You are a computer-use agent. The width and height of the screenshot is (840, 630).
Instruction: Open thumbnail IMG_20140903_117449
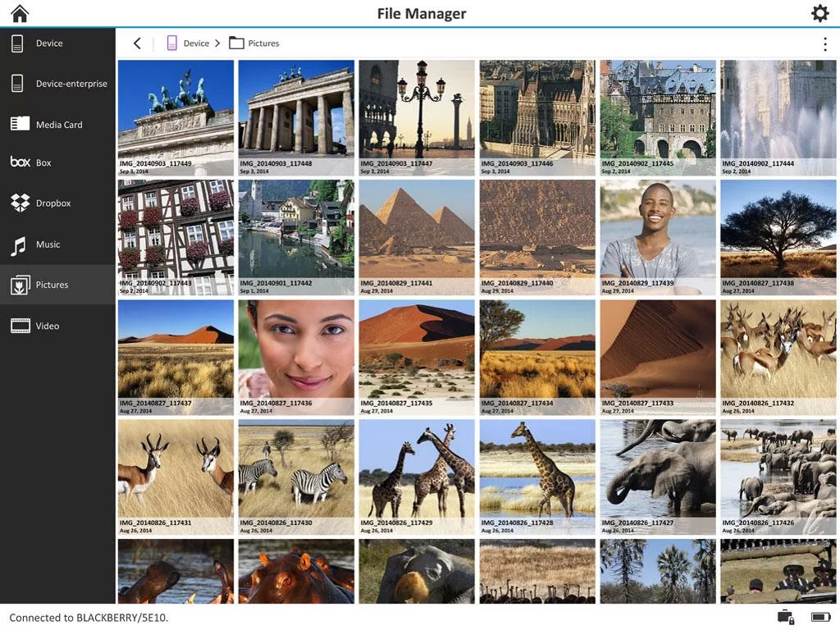pos(176,117)
